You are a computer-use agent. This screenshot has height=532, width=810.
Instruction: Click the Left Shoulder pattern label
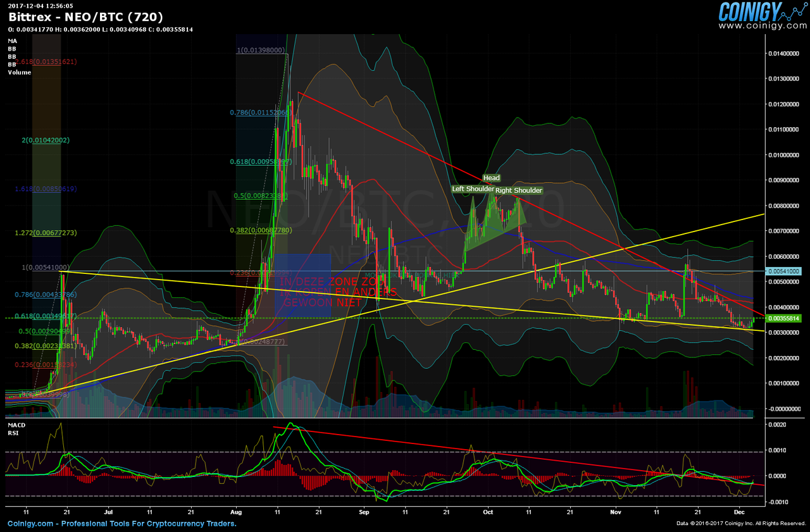pyautogui.click(x=473, y=189)
